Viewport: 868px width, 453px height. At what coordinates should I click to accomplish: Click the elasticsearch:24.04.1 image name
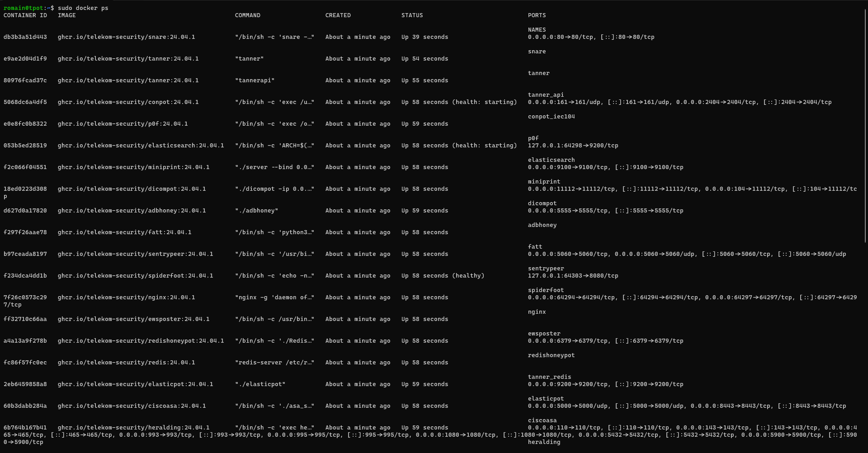pyautogui.click(x=141, y=146)
